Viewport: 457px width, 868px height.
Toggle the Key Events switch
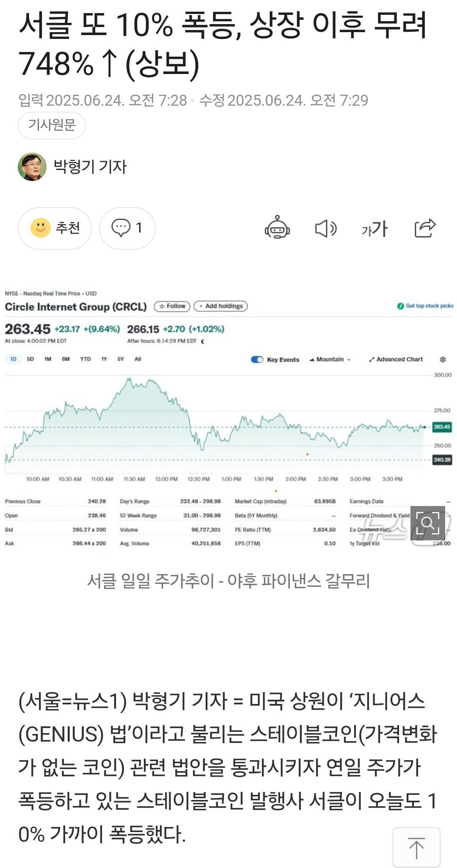(x=257, y=359)
